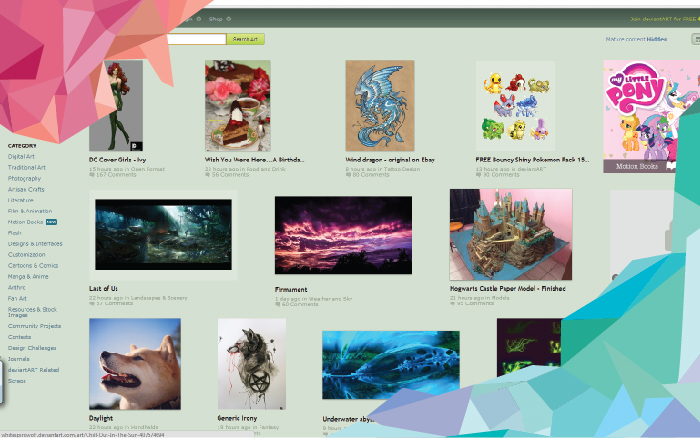Open the Underwater abyss thumbnail
Image resolution: width=700 pixels, height=438 pixels.
point(391,365)
